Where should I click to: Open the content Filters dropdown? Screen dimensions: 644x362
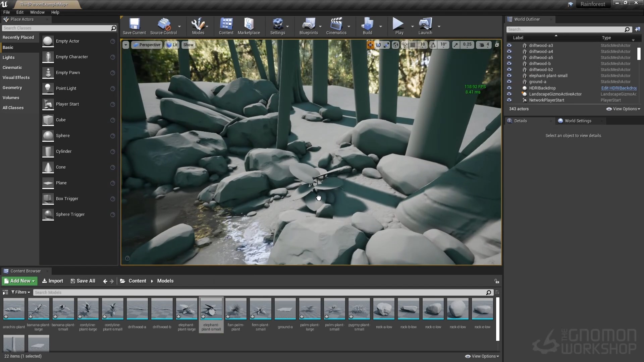(x=21, y=292)
